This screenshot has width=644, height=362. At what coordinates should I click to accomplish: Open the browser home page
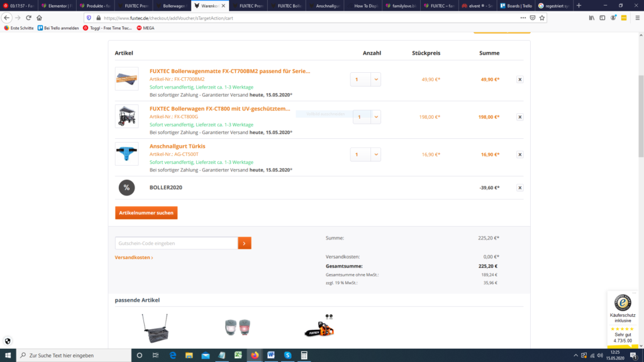tap(40, 18)
